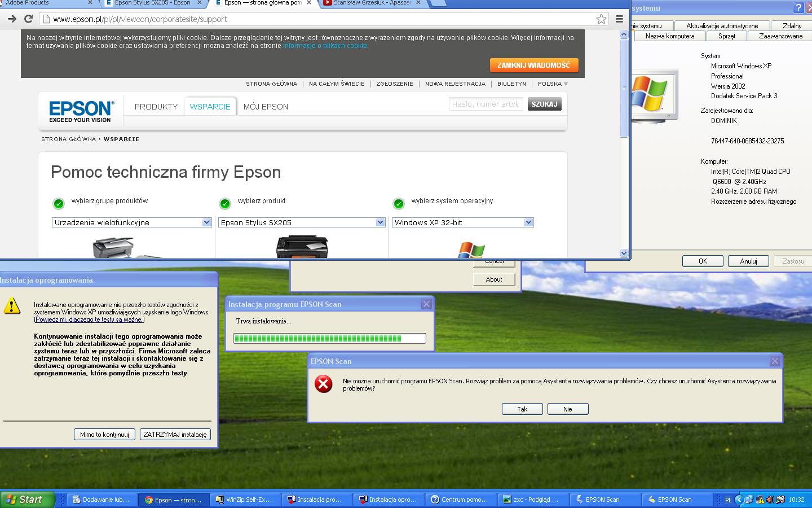Switch to the Epson Stylus SX205 tab
Viewport: 812px width, 508px height.
tap(152, 3)
